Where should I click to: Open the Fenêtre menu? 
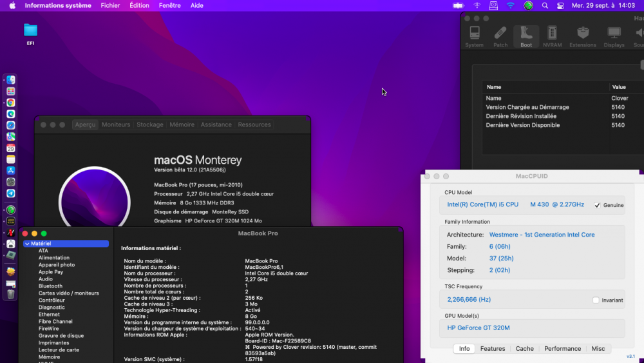click(169, 6)
